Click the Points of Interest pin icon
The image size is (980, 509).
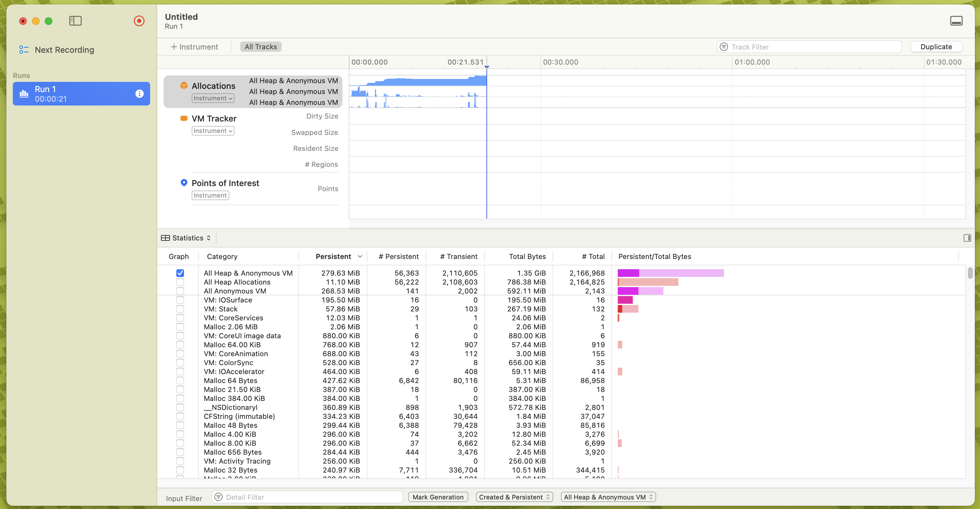coord(184,183)
